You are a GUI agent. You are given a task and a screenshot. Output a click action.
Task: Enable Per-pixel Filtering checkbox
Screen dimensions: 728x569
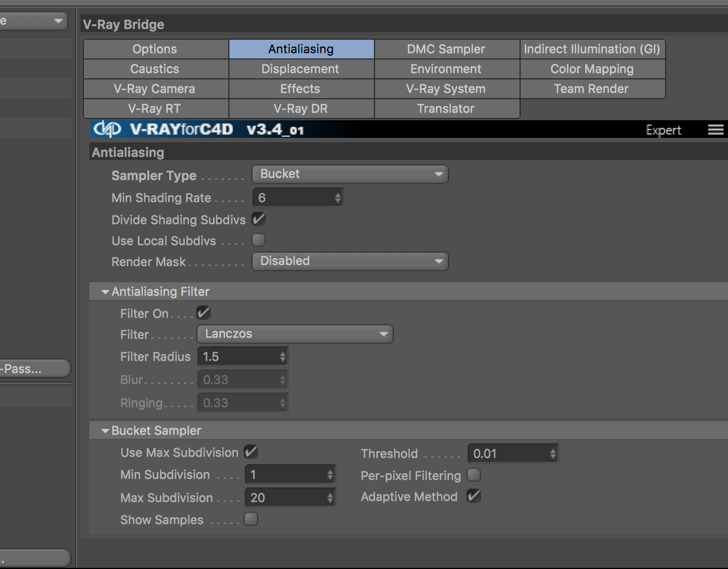click(x=474, y=475)
